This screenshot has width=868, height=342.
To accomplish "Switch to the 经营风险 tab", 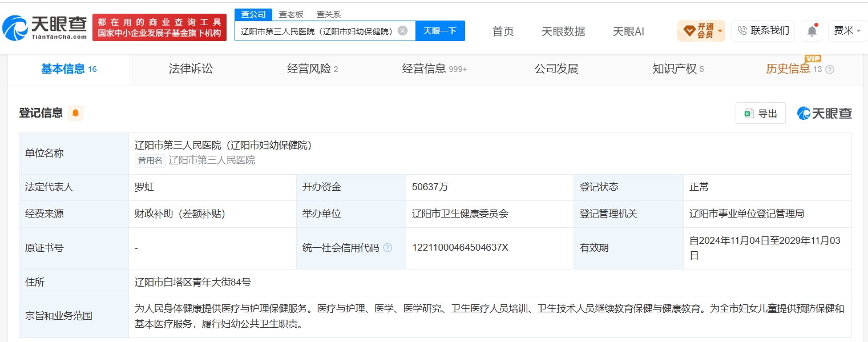I will pyautogui.click(x=312, y=69).
